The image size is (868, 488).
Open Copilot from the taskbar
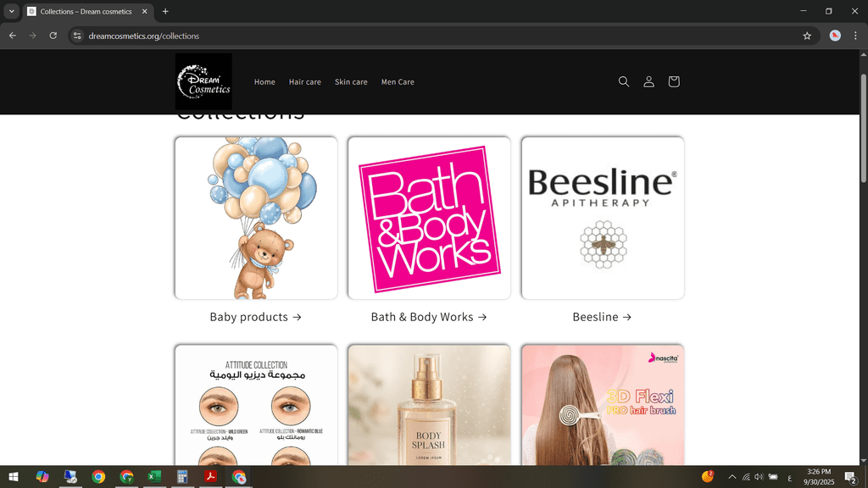click(42, 476)
